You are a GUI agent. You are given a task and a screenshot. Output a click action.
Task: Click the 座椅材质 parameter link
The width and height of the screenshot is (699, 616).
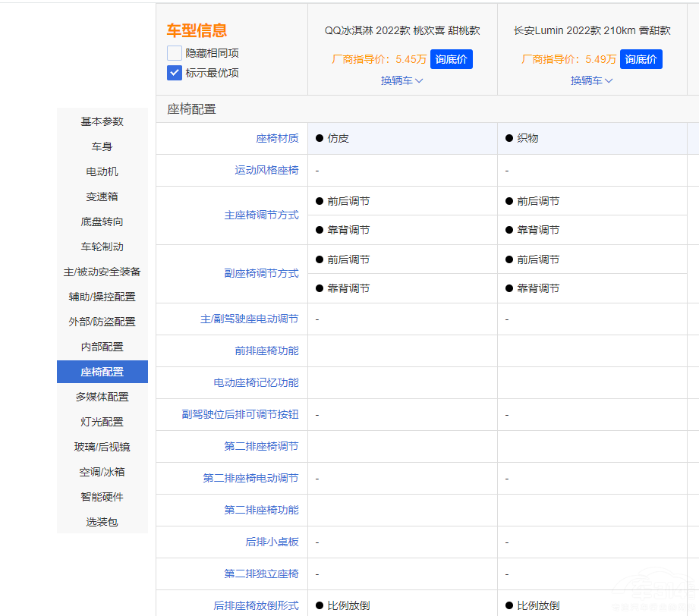tap(277, 139)
